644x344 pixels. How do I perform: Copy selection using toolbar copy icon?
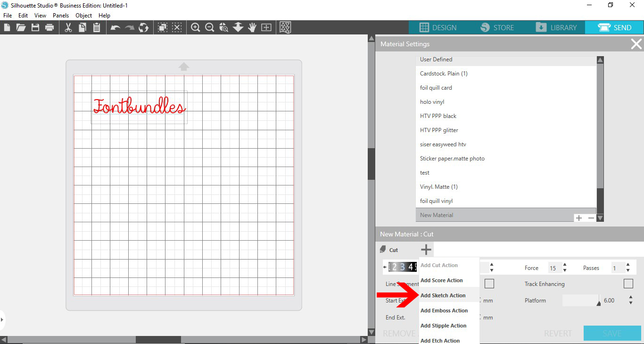tap(83, 28)
